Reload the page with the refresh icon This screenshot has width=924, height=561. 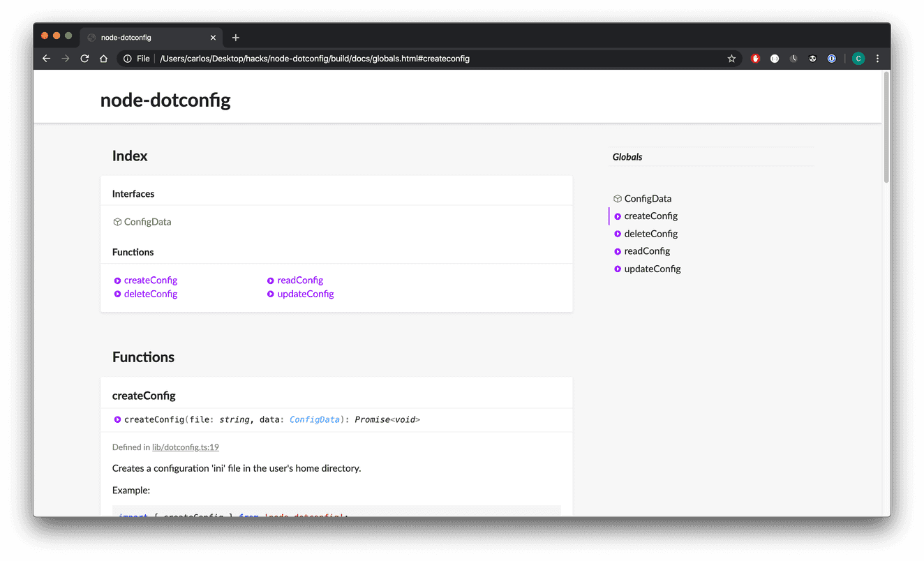pyautogui.click(x=84, y=58)
